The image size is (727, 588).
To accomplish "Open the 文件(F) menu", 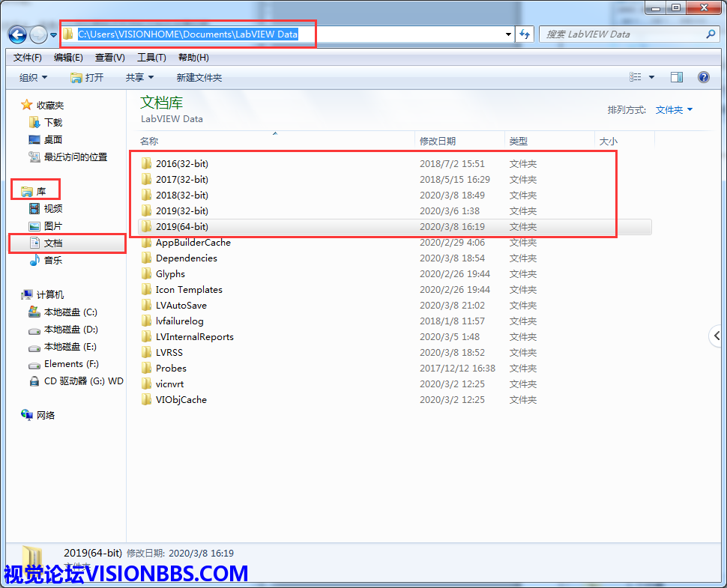I will click(27, 58).
